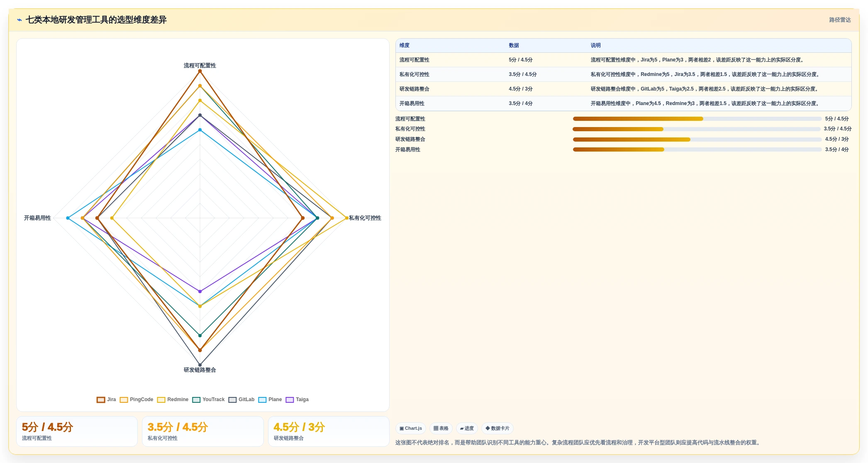The height and width of the screenshot is (463, 868).
Task: Toggle the GitLab legend swatch
Action: pos(232,399)
